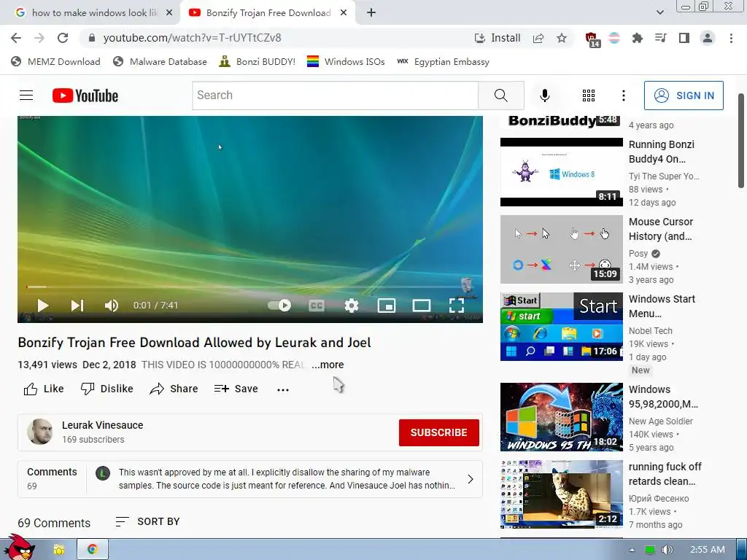Open Mouse Cursor History video thumbnail

pyautogui.click(x=561, y=249)
